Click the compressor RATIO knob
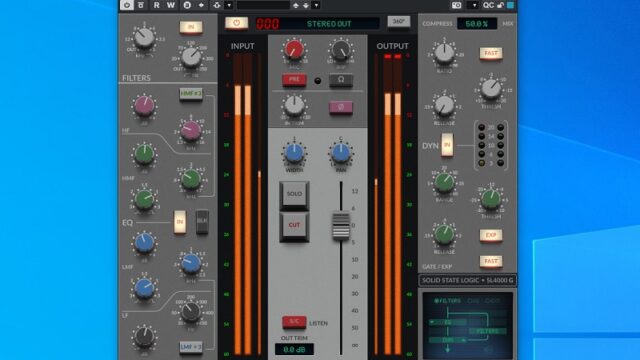 coord(444,53)
